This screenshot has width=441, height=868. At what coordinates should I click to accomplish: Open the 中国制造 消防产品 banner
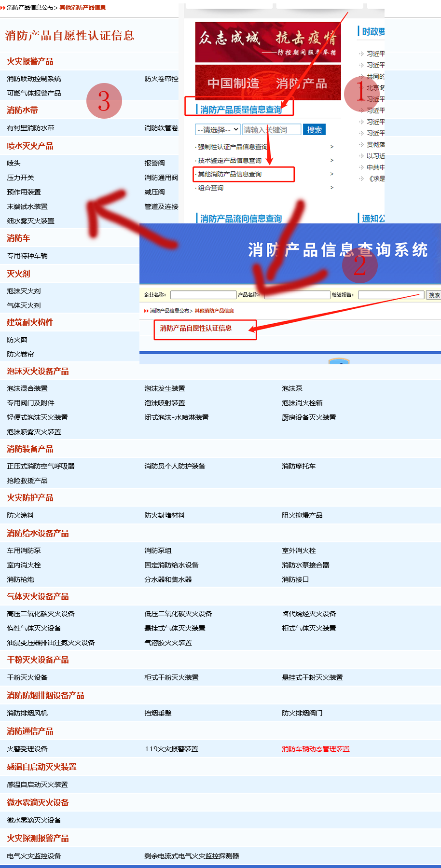coord(268,83)
